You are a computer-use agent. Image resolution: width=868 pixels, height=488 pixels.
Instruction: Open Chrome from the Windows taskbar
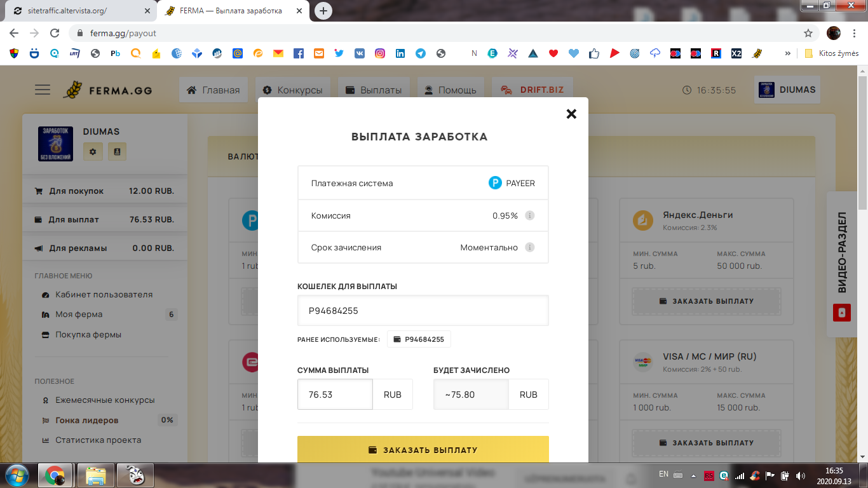pos(55,475)
